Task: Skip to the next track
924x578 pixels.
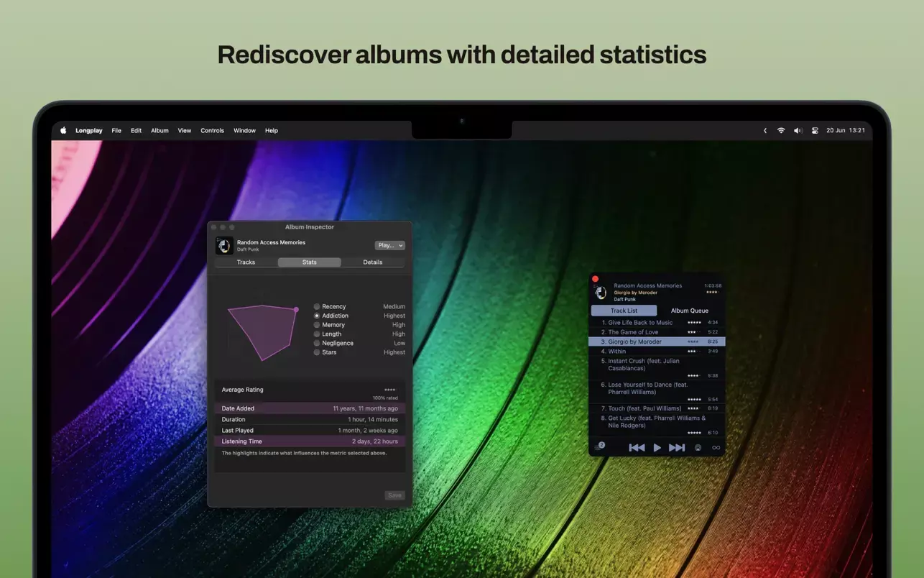Action: [677, 447]
